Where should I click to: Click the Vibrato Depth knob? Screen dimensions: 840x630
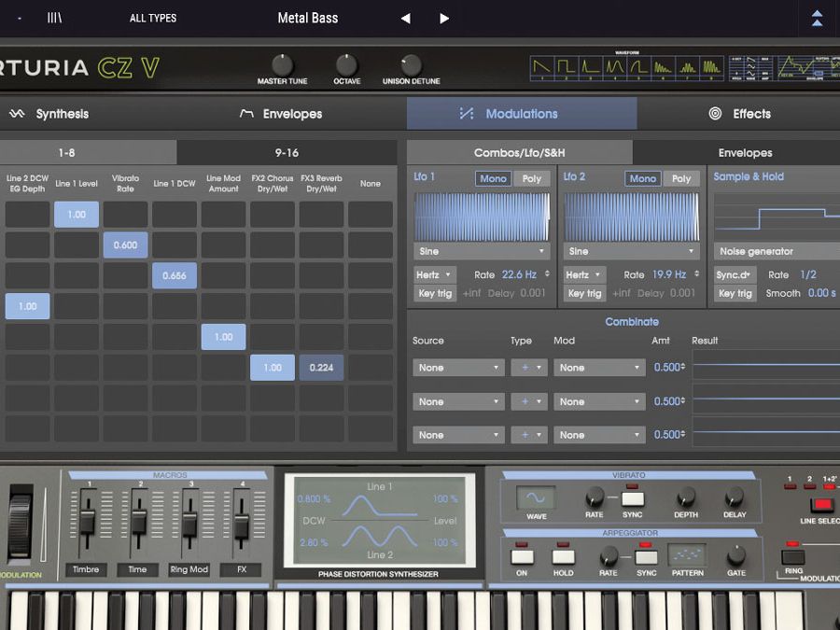coord(686,497)
